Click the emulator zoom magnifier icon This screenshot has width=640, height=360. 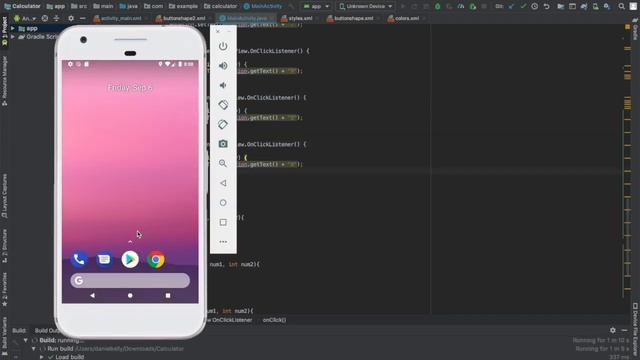[223, 163]
